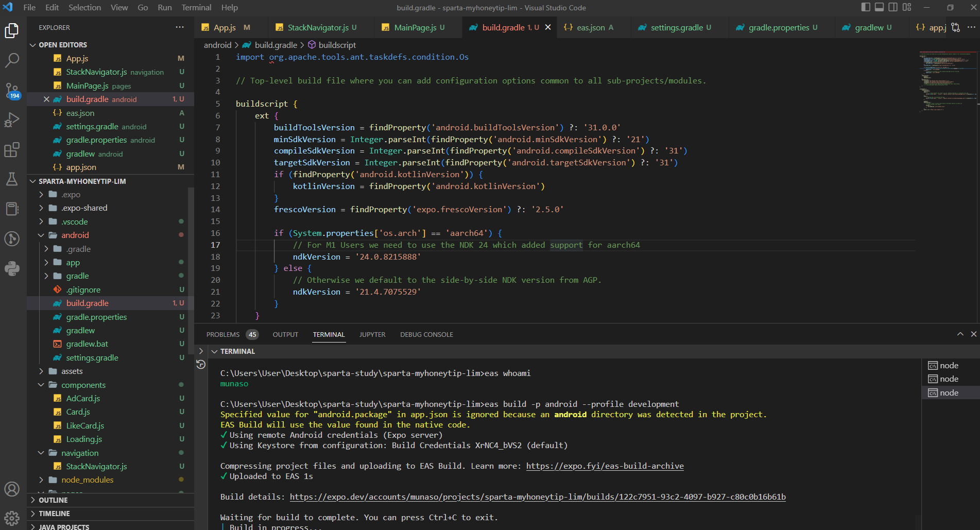The height and width of the screenshot is (530, 980).
Task: Open Run and Debug view
Action: (12, 119)
